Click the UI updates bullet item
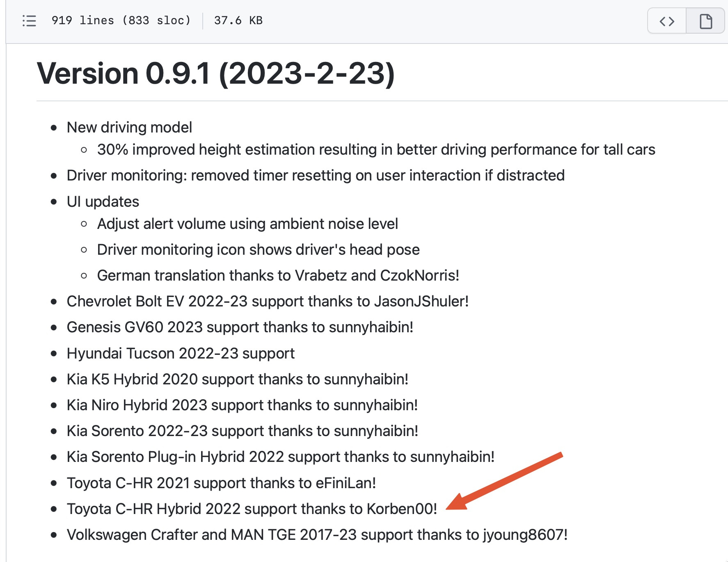This screenshot has height=562, width=728. click(x=103, y=202)
